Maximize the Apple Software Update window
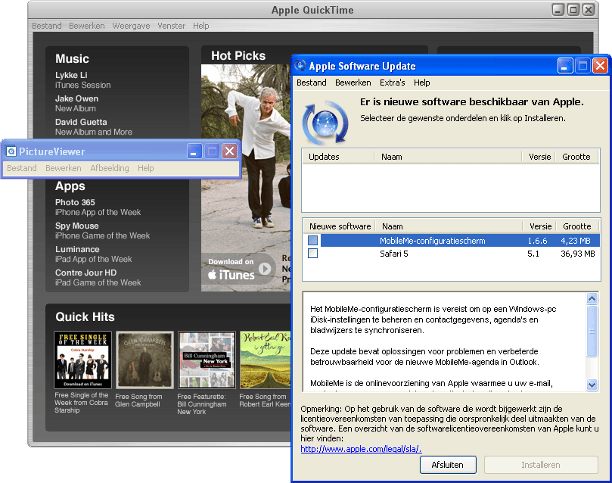Screen dimensions: 612x483 (584, 66)
